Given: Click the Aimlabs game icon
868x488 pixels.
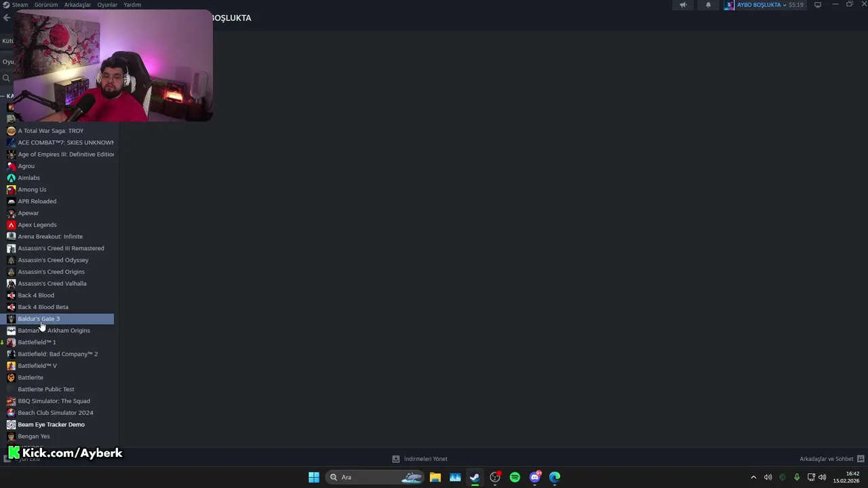Looking at the screenshot, I should [x=11, y=178].
